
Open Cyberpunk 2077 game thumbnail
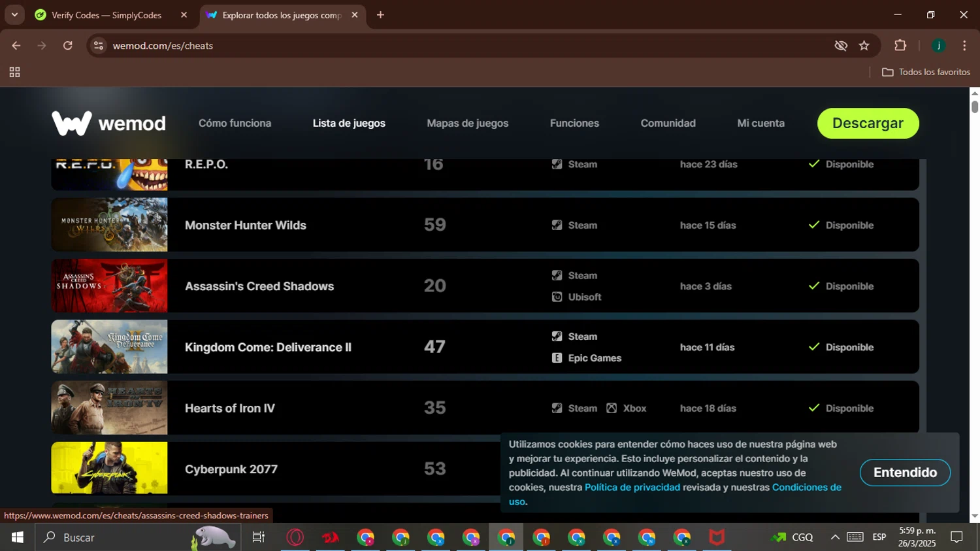(109, 468)
